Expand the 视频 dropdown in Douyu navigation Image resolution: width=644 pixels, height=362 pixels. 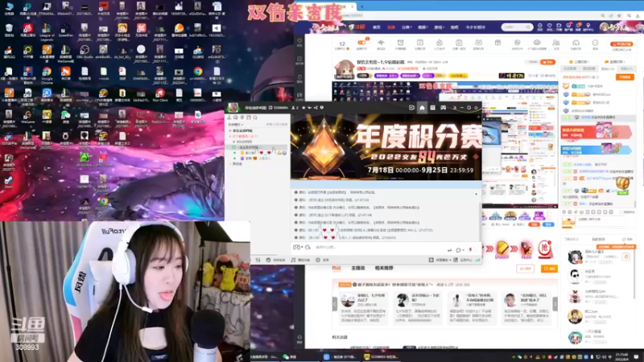423,27
